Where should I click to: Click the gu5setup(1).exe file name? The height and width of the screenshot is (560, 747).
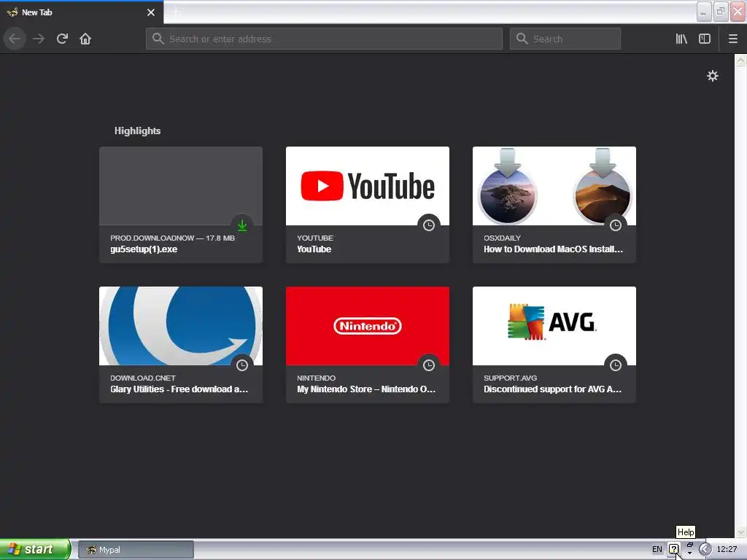click(144, 249)
